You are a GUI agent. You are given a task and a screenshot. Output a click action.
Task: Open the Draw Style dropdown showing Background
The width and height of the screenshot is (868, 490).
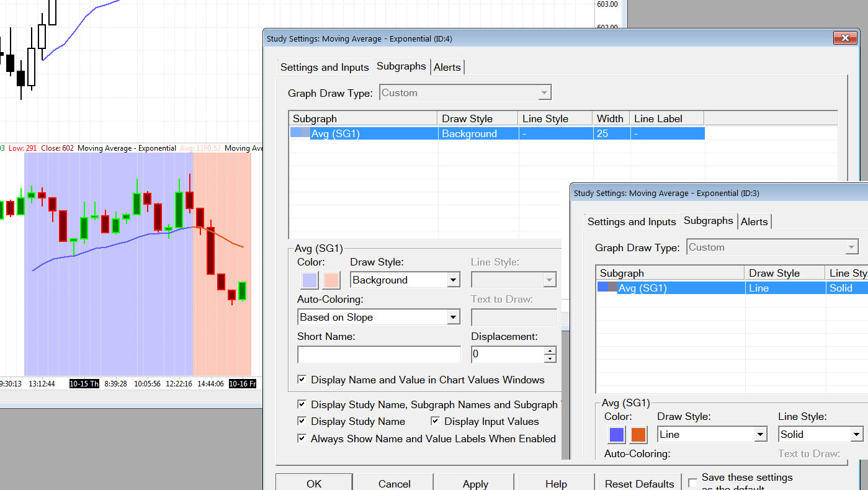point(454,280)
